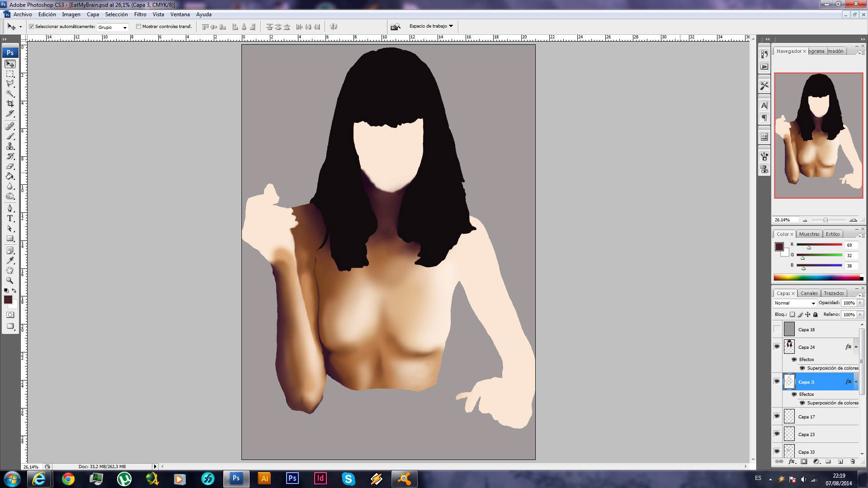
Task: Select the Crop tool
Action: click(10, 103)
